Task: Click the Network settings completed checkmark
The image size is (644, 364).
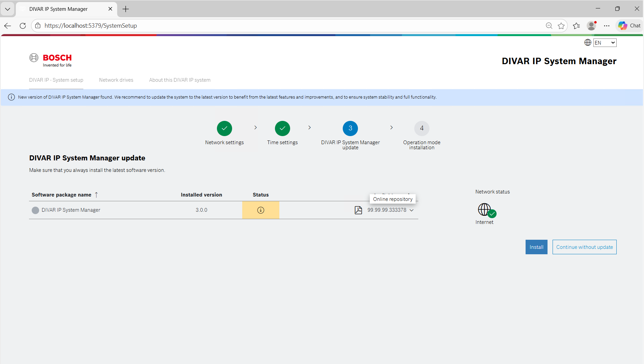Action: pyautogui.click(x=224, y=128)
